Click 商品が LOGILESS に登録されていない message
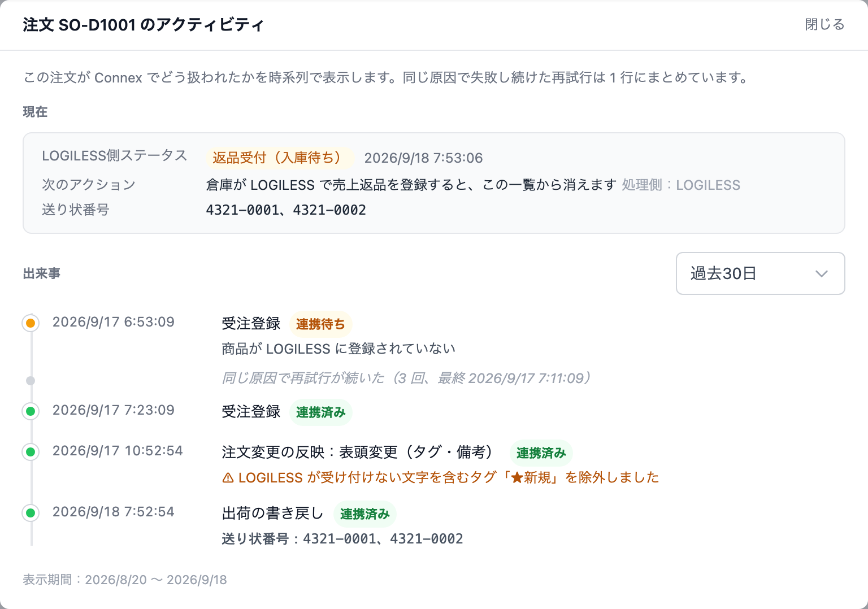Screen dimensions: 868x609 pos(338,349)
